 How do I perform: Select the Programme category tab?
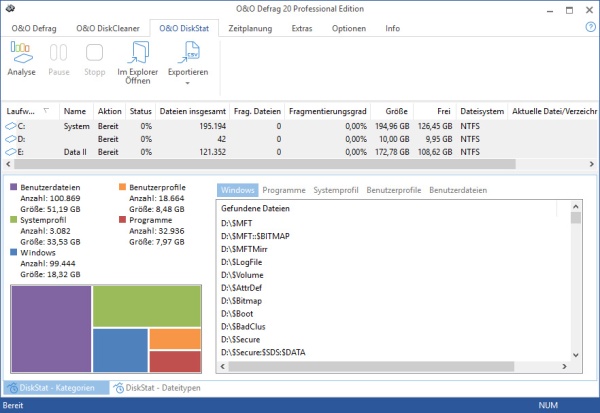pos(284,190)
